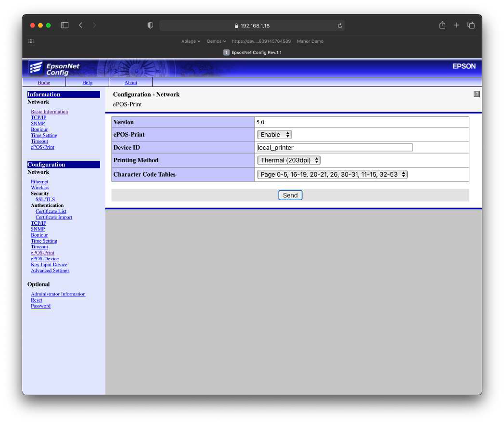This screenshot has height=424, width=504.
Task: Open the ePOS-Print Enable dropdown
Action: coord(274,134)
